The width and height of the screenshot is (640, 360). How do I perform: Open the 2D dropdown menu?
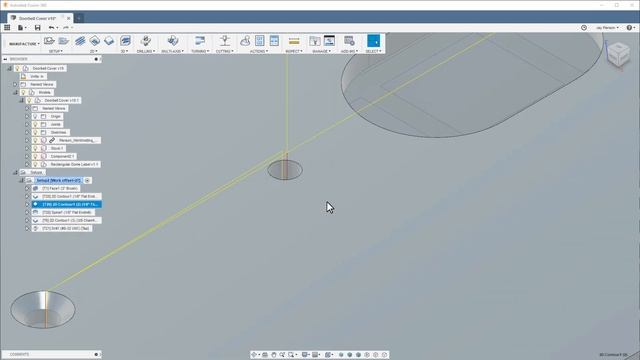coord(93,51)
